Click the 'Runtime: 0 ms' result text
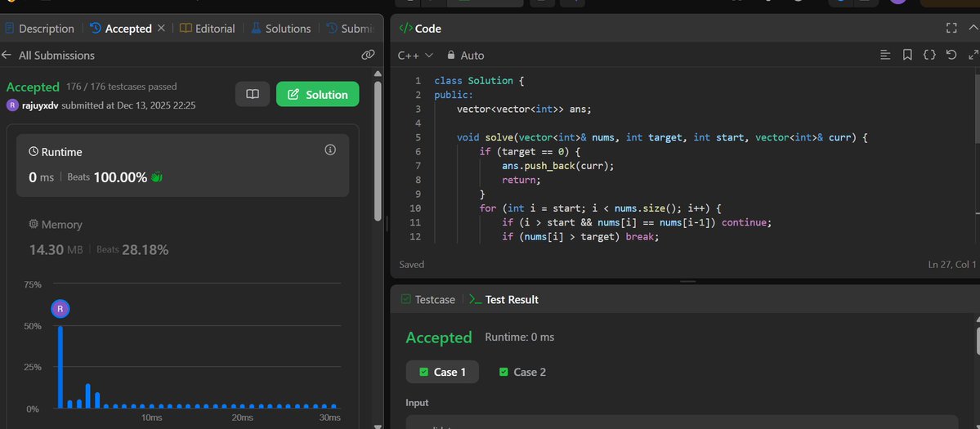Image resolution: width=980 pixels, height=429 pixels. pos(519,337)
